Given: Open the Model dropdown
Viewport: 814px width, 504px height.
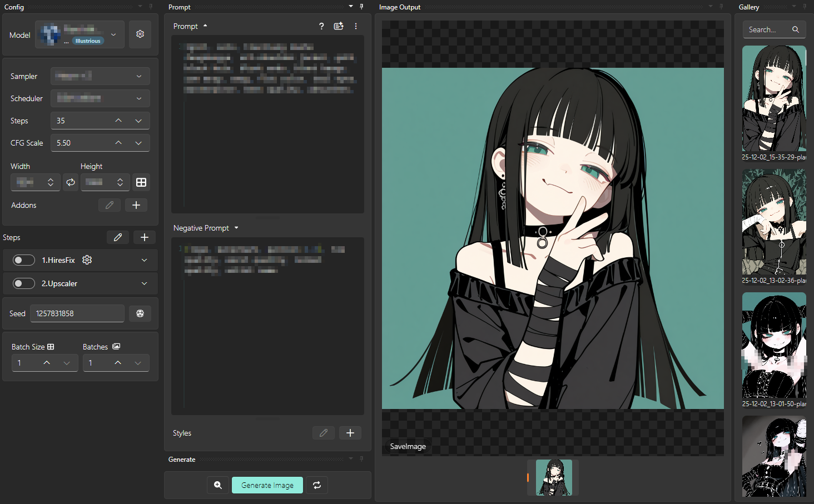Looking at the screenshot, I should point(80,34).
